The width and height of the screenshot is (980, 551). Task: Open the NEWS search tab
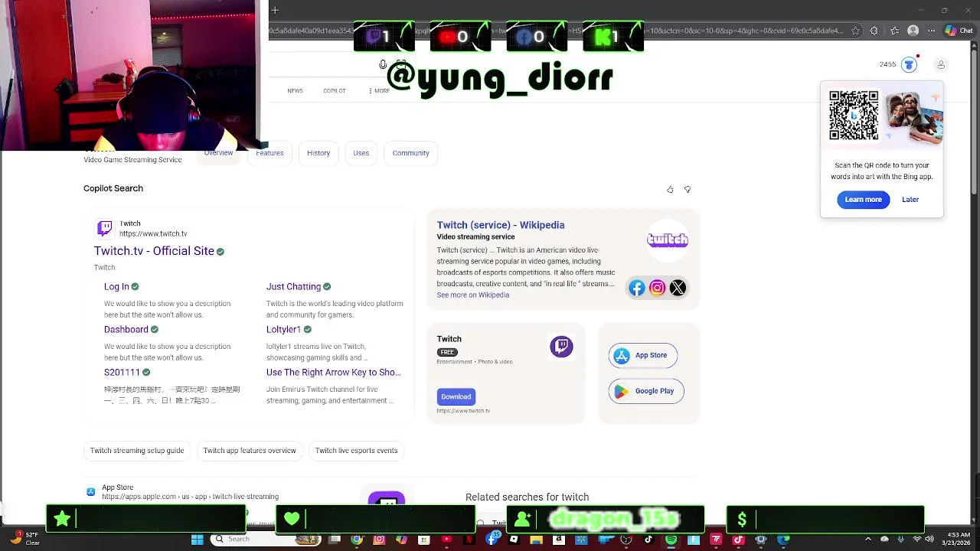pyautogui.click(x=295, y=90)
